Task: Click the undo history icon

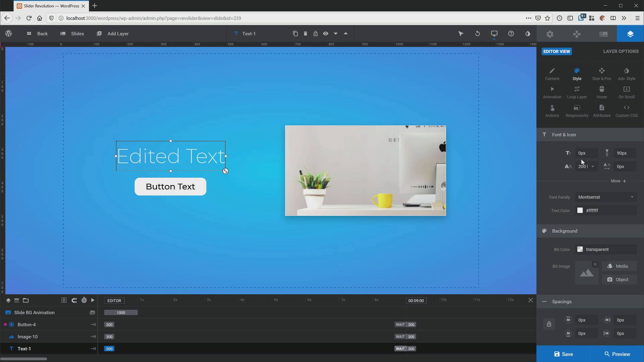Action: coord(477,34)
